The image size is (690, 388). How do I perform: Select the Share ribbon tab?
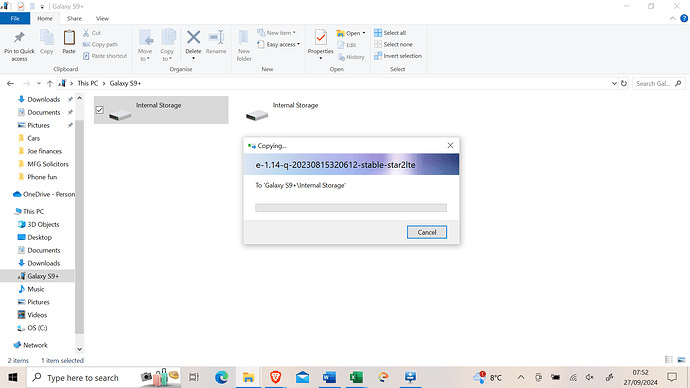[74, 18]
